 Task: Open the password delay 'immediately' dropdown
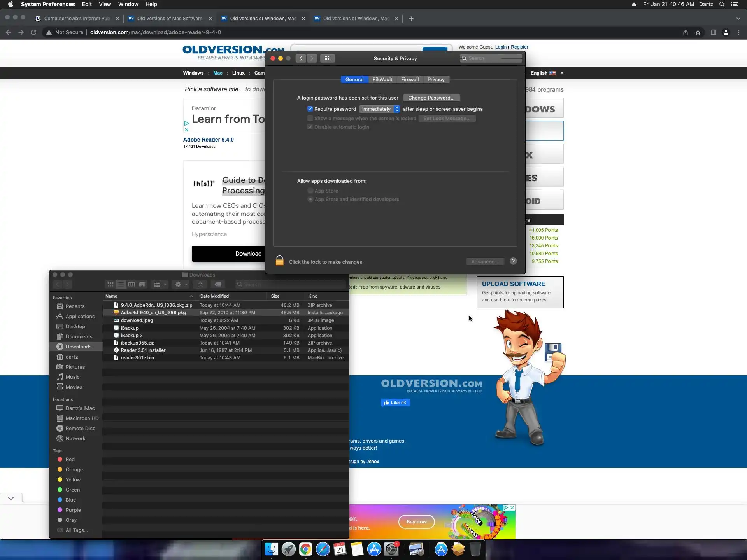tap(379, 109)
